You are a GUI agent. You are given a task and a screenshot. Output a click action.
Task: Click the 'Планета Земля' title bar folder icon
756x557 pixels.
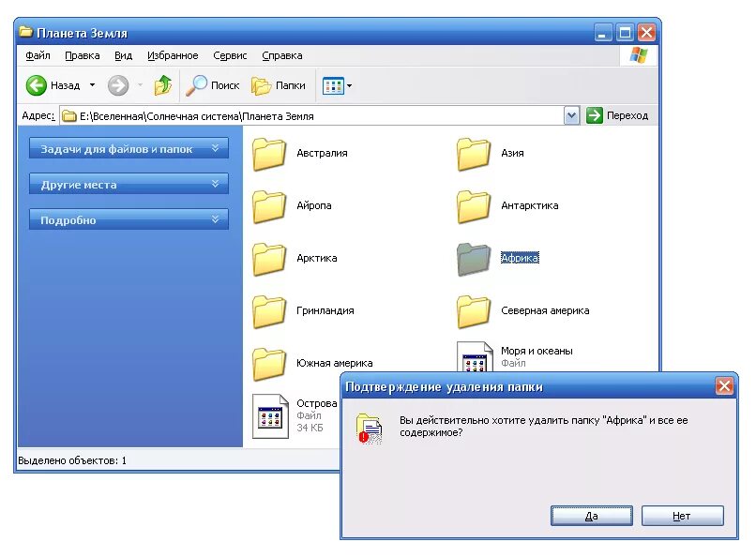pyautogui.click(x=26, y=32)
